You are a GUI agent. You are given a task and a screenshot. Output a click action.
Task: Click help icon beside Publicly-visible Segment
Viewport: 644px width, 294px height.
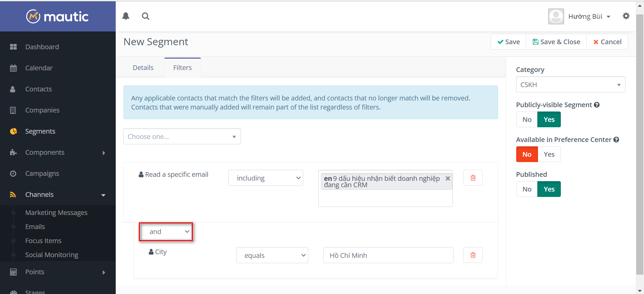597,105
